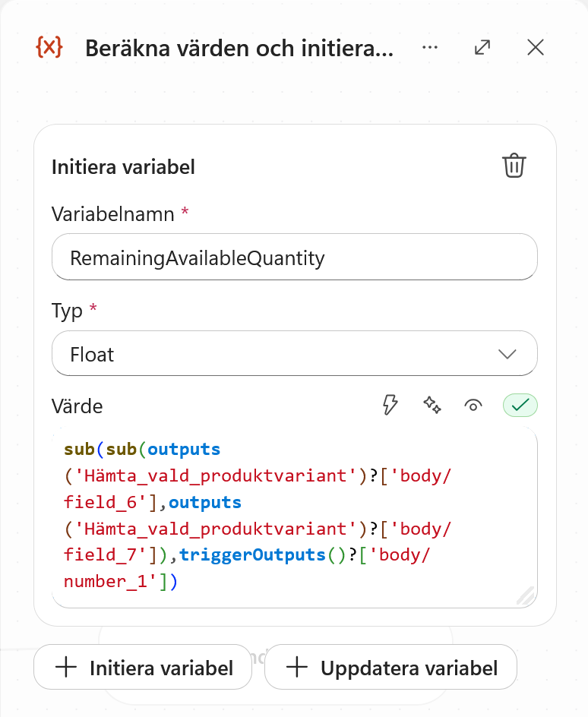
Task: Click the curly-brace variable icon in the header
Action: click(x=49, y=47)
